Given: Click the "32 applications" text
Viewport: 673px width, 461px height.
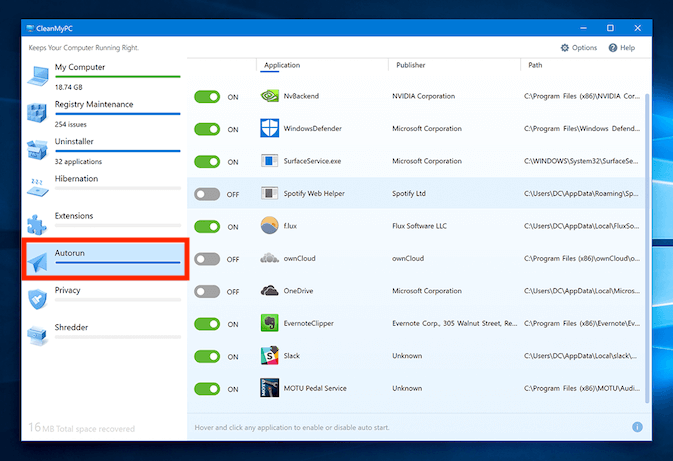Looking at the screenshot, I should tap(78, 161).
